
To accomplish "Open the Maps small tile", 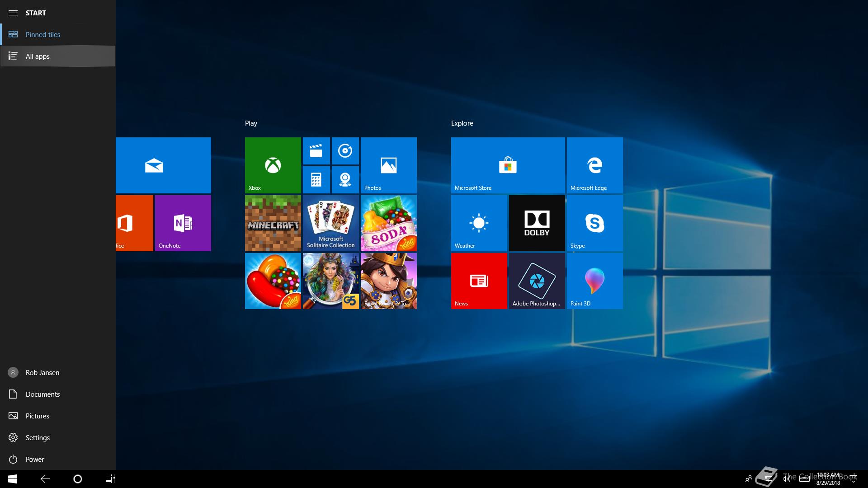I will pyautogui.click(x=345, y=180).
